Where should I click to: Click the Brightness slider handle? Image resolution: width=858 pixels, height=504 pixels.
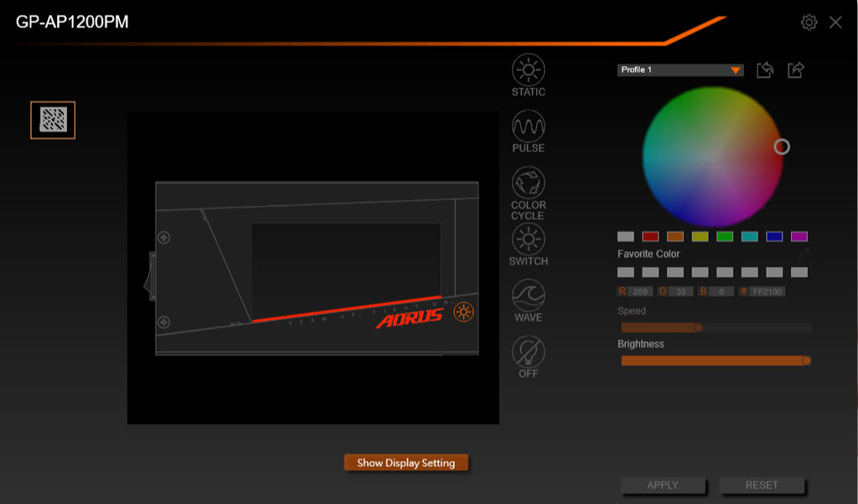(x=806, y=360)
